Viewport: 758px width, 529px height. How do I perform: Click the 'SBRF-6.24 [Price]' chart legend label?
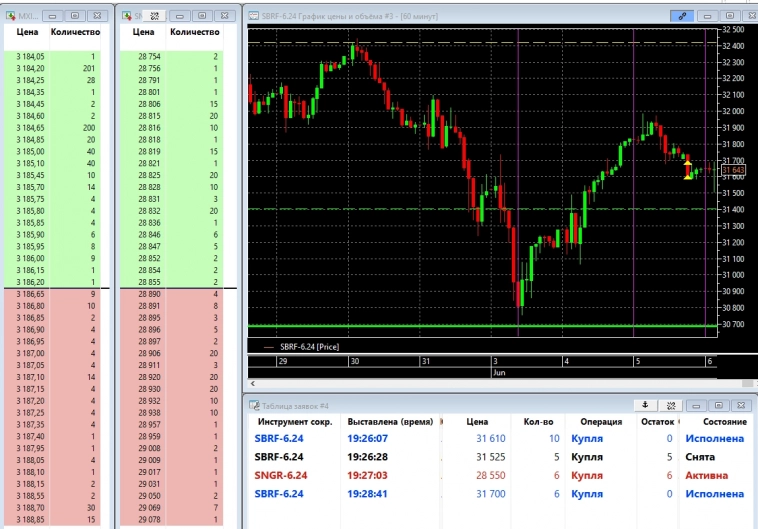pos(308,346)
